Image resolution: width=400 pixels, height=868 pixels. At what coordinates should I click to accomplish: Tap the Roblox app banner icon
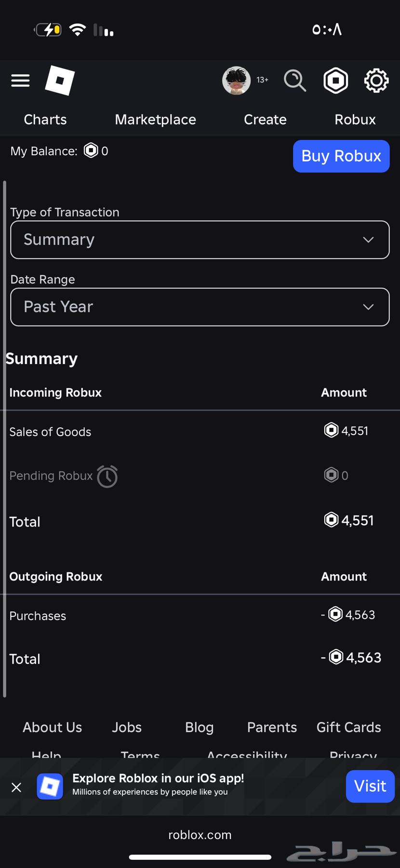pyautogui.click(x=50, y=787)
